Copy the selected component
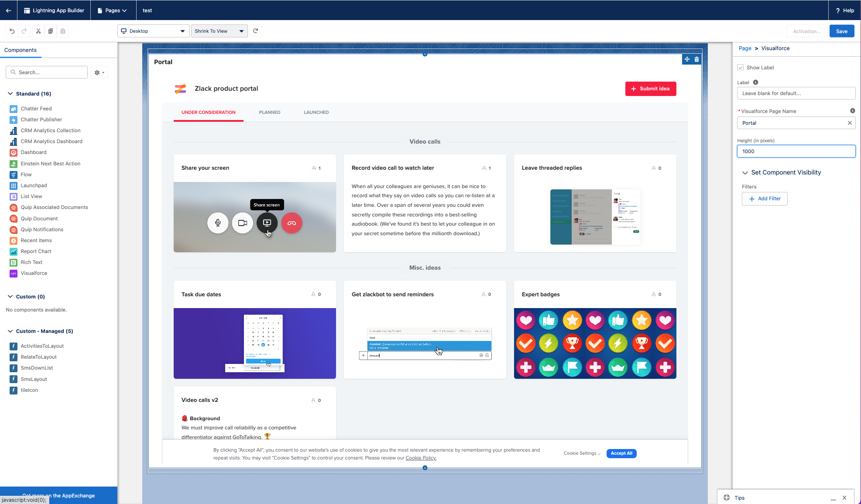This screenshot has width=861, height=504. (51, 31)
